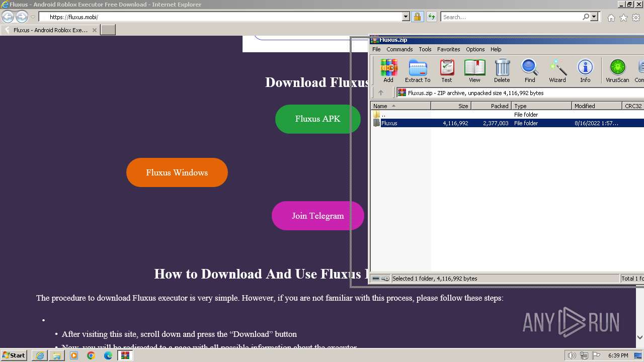644x362 pixels.
Task: Open the Tools menu
Action: tap(425, 49)
